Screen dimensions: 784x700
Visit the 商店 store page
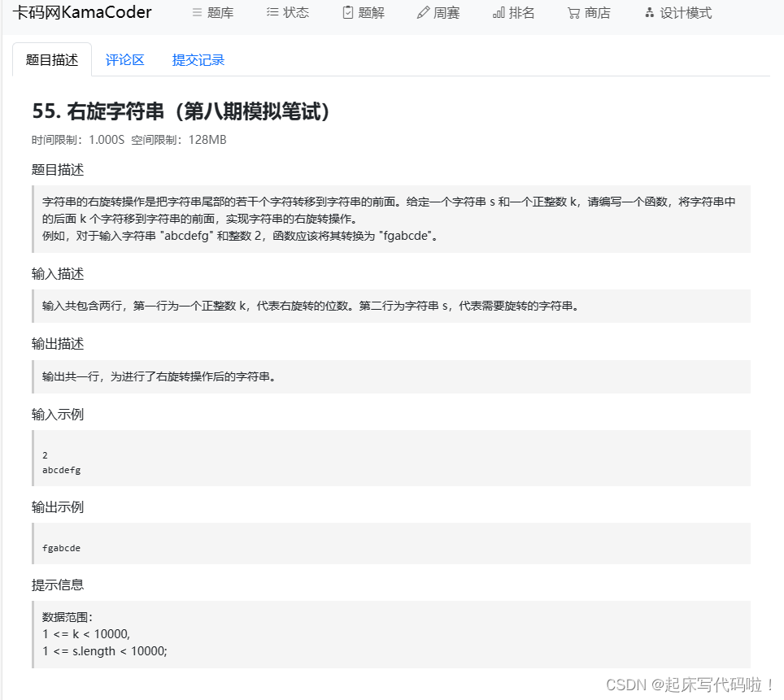coord(590,12)
